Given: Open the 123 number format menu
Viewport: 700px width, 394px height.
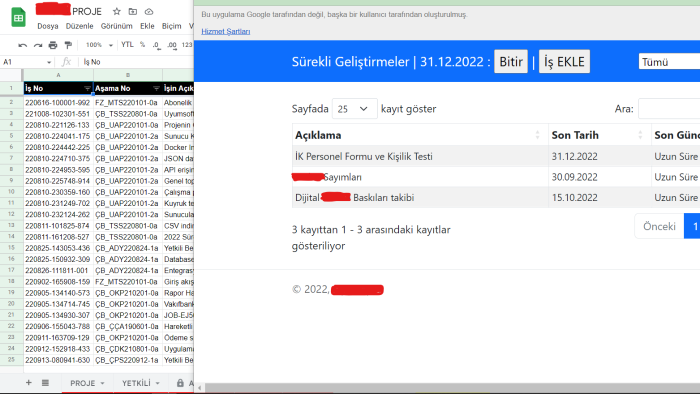Looking at the screenshot, I should 187,45.
